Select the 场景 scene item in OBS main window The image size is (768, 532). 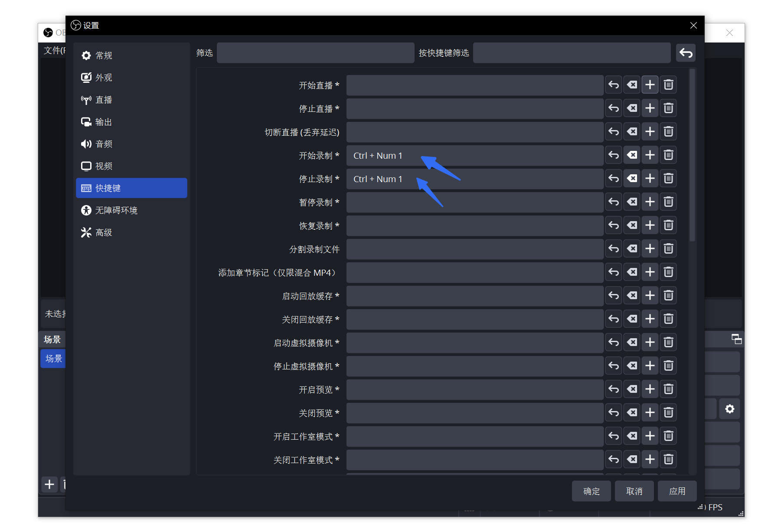coord(53,359)
